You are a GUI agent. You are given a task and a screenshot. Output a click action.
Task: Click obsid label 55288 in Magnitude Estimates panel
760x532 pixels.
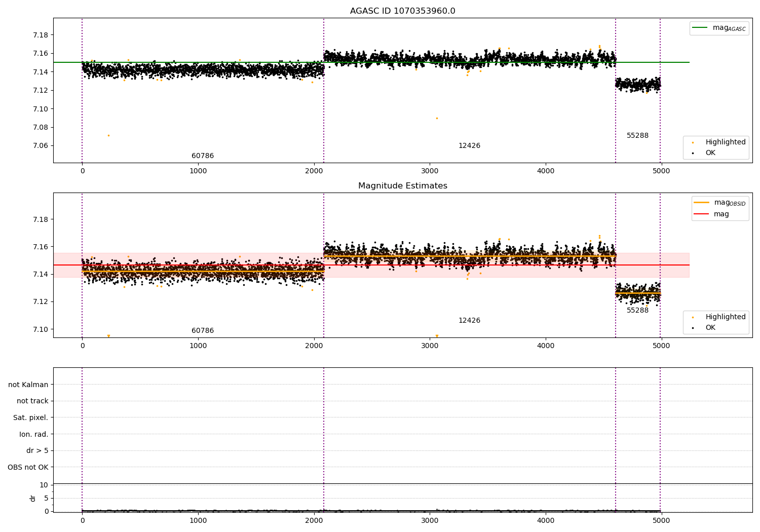click(637, 311)
